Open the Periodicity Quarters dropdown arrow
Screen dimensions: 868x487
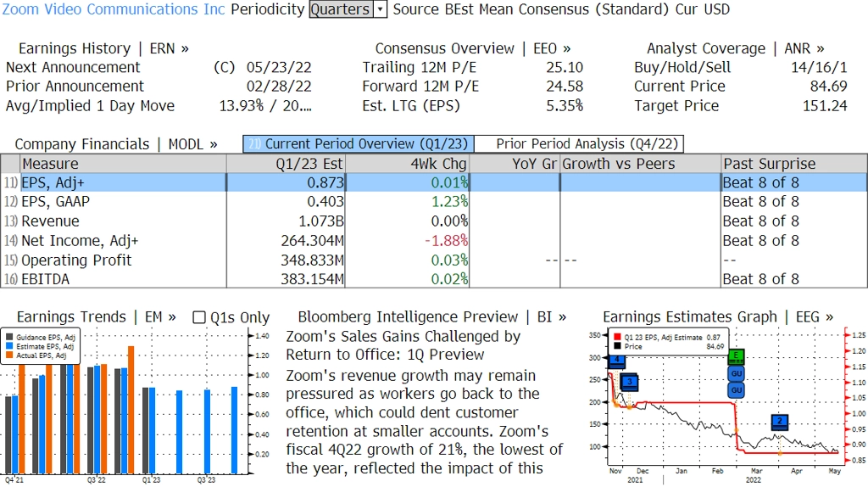(x=380, y=9)
